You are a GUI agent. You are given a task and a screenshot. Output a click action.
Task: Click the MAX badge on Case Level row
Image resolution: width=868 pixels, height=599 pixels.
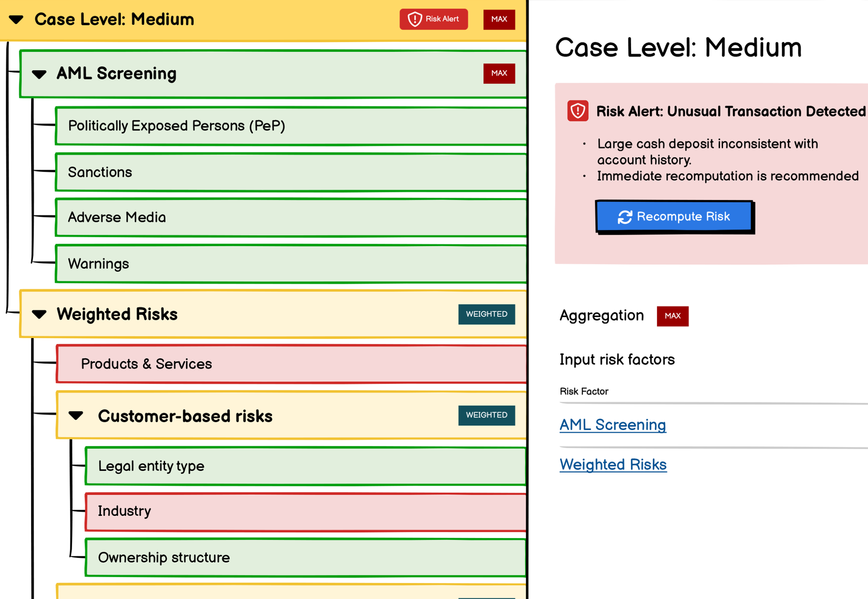pos(499,19)
